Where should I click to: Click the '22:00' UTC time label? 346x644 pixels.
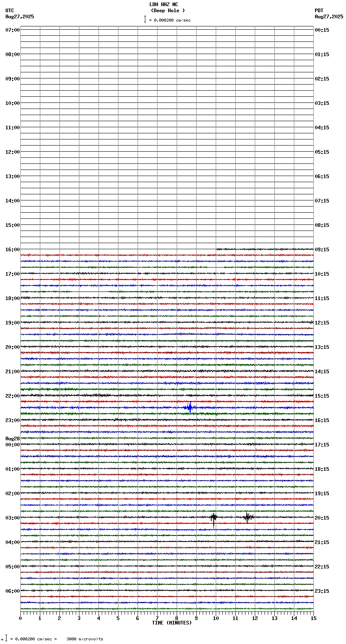[x=13, y=396]
